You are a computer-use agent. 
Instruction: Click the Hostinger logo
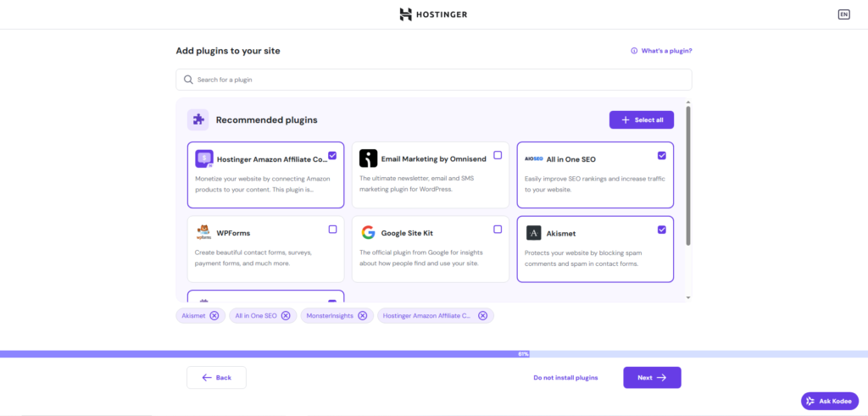click(433, 14)
